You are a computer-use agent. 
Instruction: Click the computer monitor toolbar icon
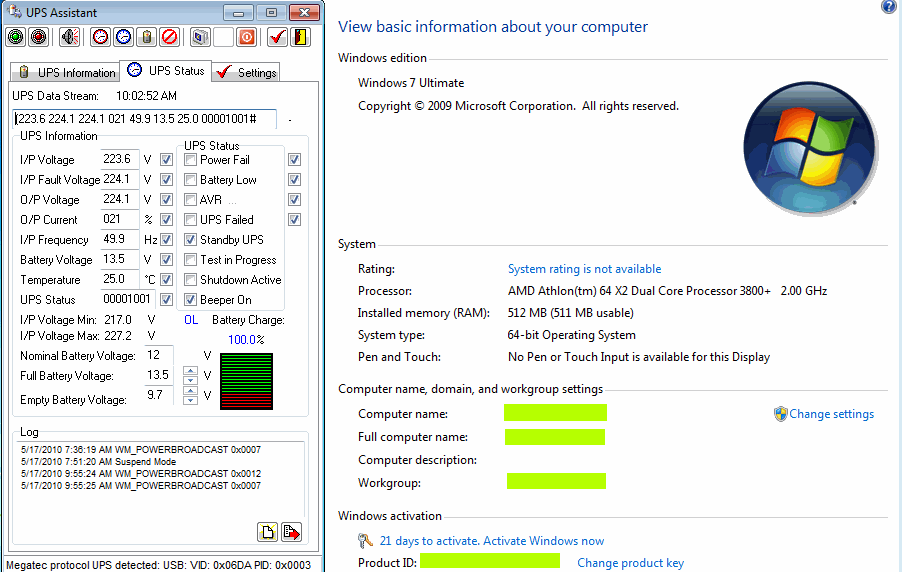pos(201,37)
